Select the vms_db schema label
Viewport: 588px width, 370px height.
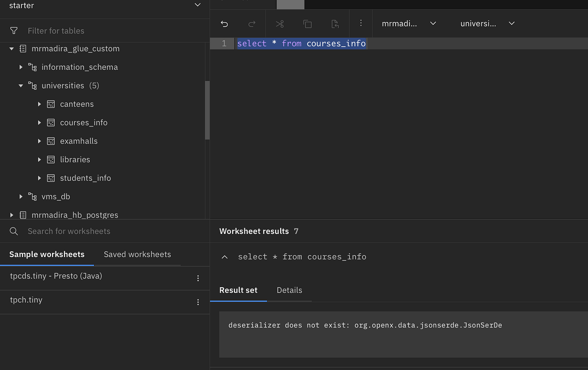pos(56,197)
